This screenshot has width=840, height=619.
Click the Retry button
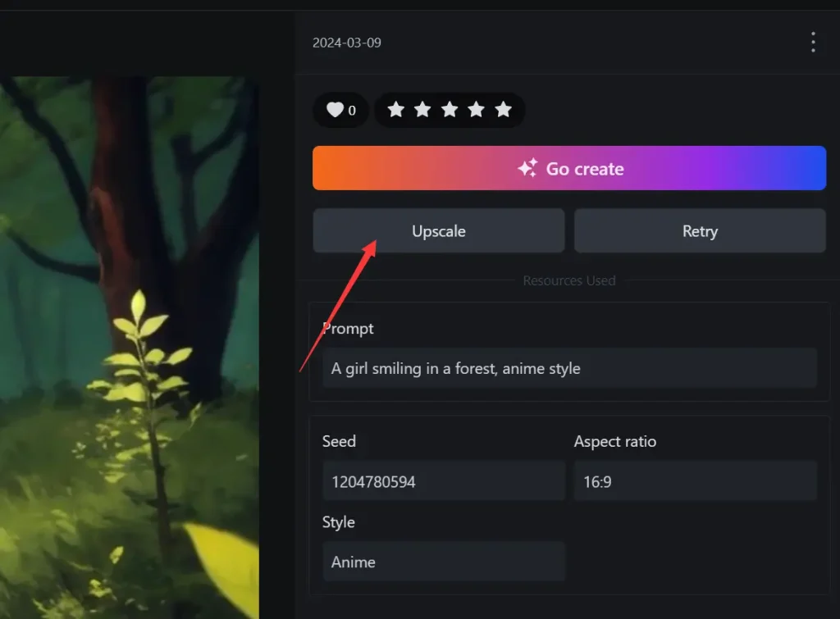click(699, 230)
